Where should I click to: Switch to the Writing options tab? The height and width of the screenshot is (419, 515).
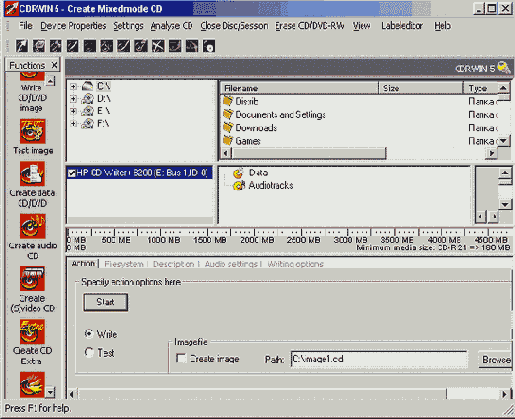[x=295, y=264]
